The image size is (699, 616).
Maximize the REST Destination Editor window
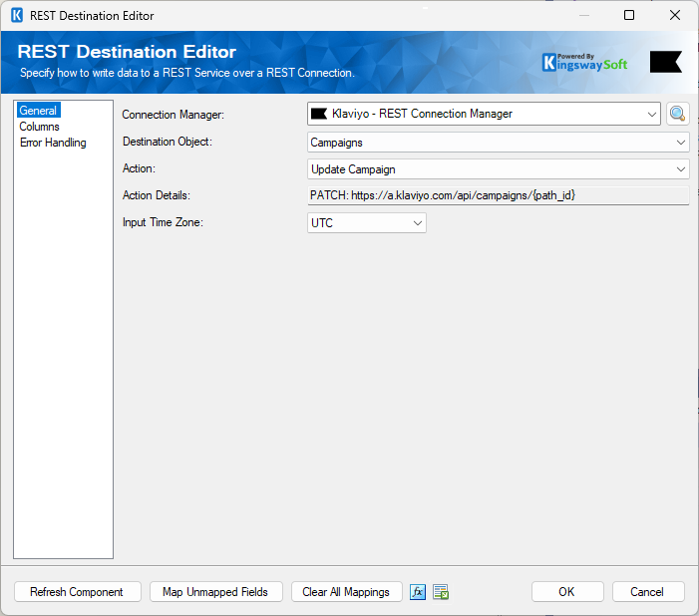[x=629, y=16]
